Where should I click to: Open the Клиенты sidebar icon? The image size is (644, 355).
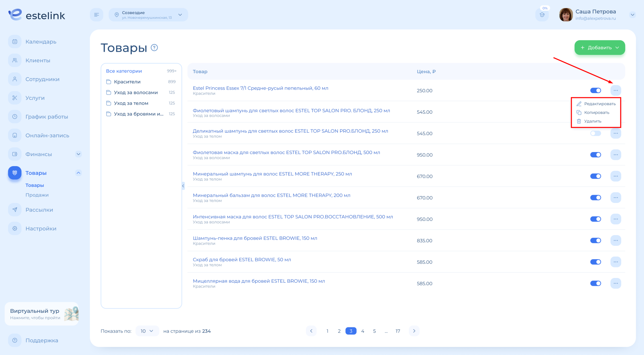[x=15, y=60]
